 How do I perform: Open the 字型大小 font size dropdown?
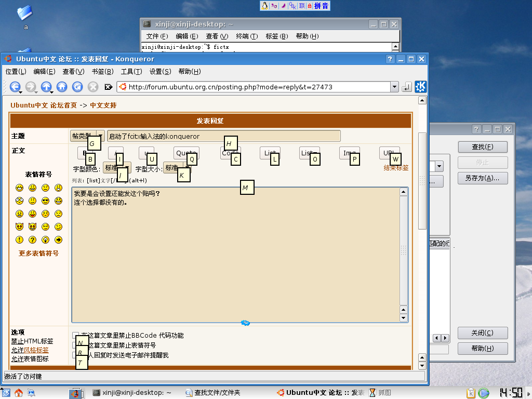coord(177,168)
